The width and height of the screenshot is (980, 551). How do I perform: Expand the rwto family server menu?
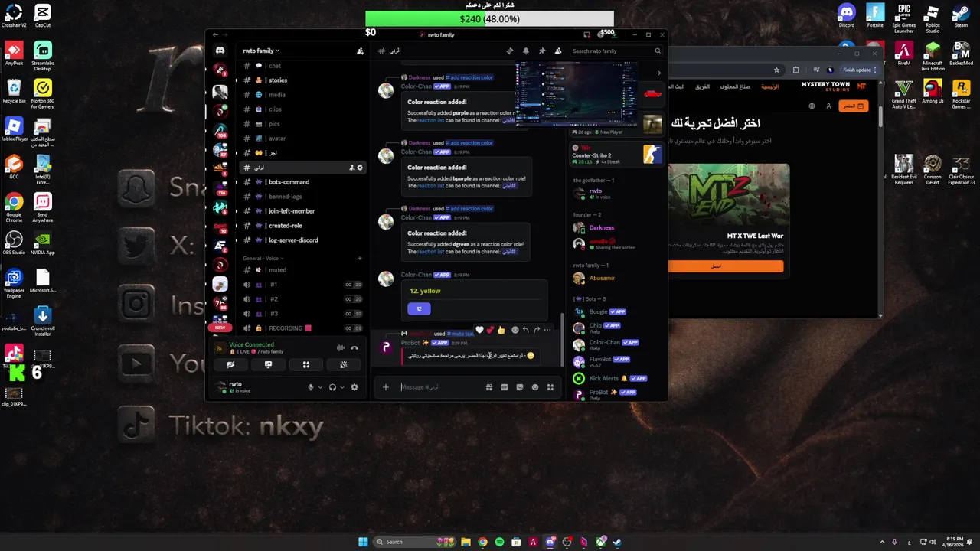click(x=260, y=51)
